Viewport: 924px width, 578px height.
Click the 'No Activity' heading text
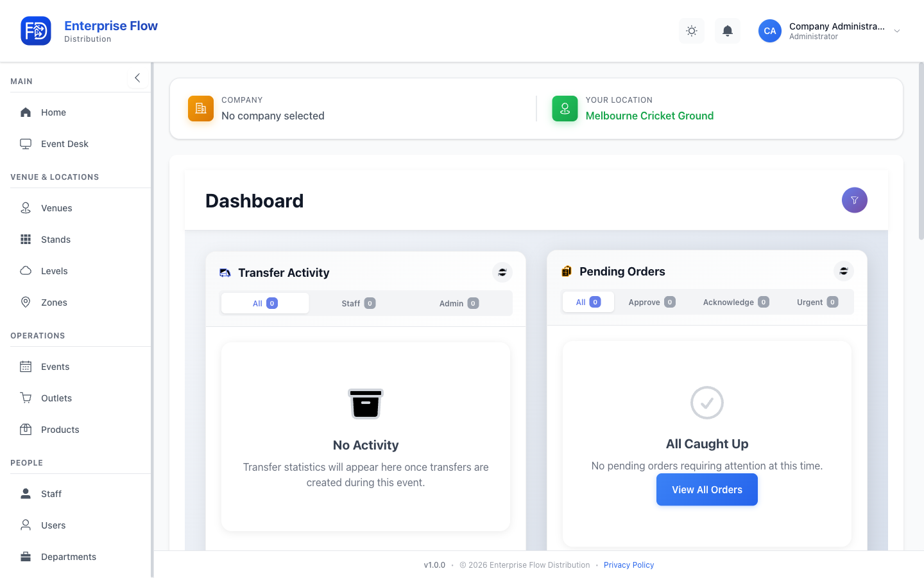coord(366,445)
